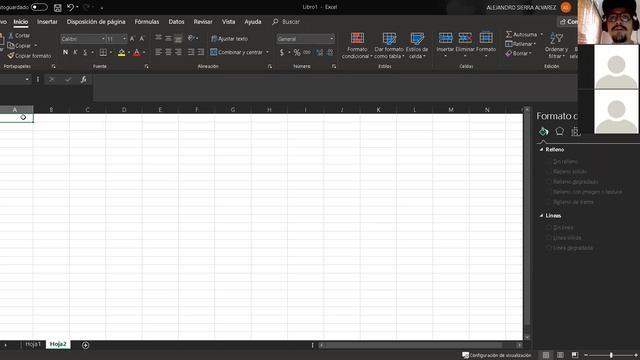
Task: Open the font size dropdown
Action: [124, 39]
